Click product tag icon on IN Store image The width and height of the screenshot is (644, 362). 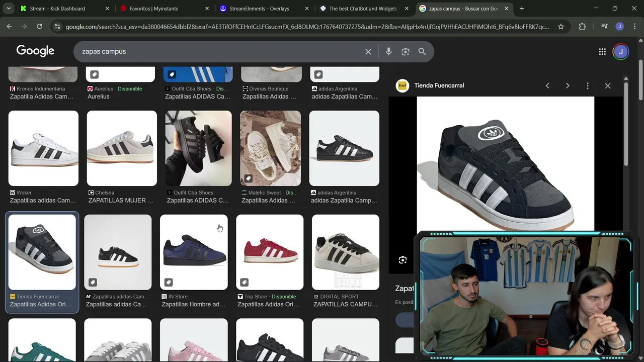pyautogui.click(x=169, y=283)
